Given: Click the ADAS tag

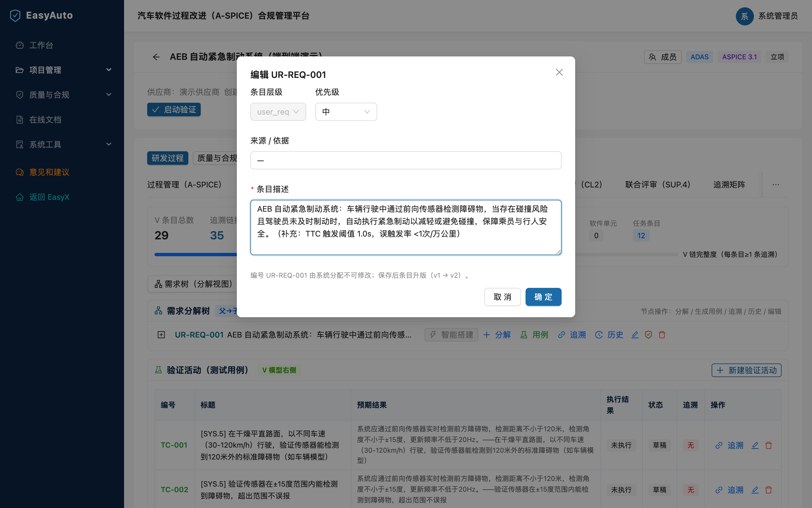Looking at the screenshot, I should [x=699, y=57].
